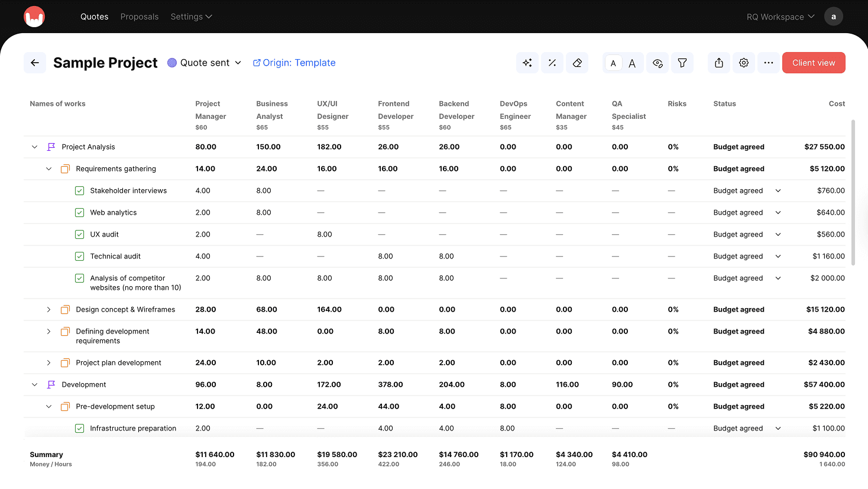
Task: Click the vertical table scrollbar
Action: click(853, 192)
